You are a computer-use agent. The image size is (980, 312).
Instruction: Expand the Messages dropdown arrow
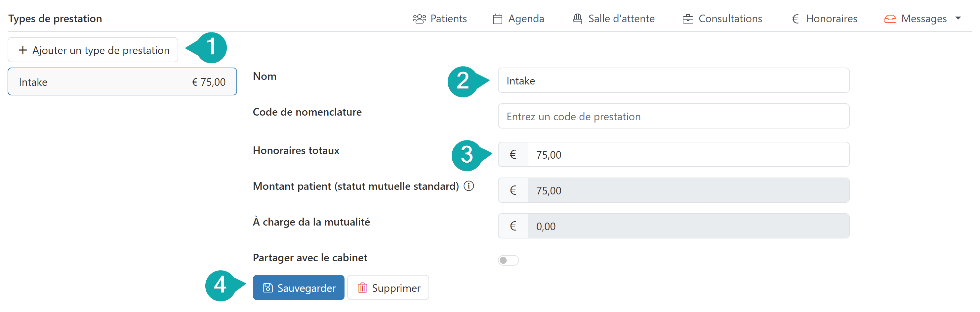tap(958, 18)
